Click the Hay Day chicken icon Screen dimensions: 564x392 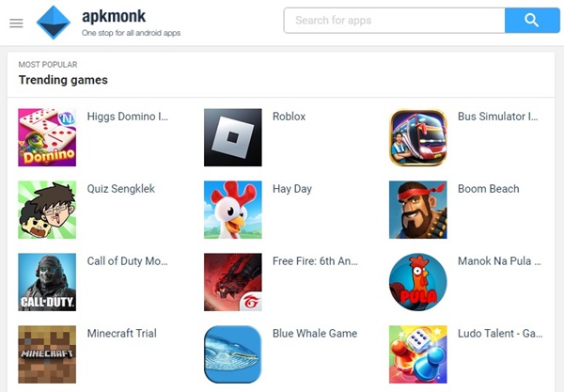click(x=233, y=210)
